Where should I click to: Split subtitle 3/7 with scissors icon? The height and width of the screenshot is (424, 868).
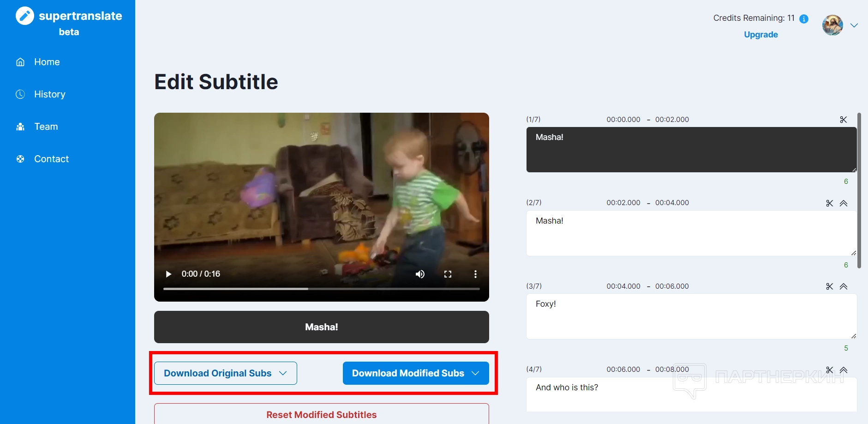[x=830, y=286]
